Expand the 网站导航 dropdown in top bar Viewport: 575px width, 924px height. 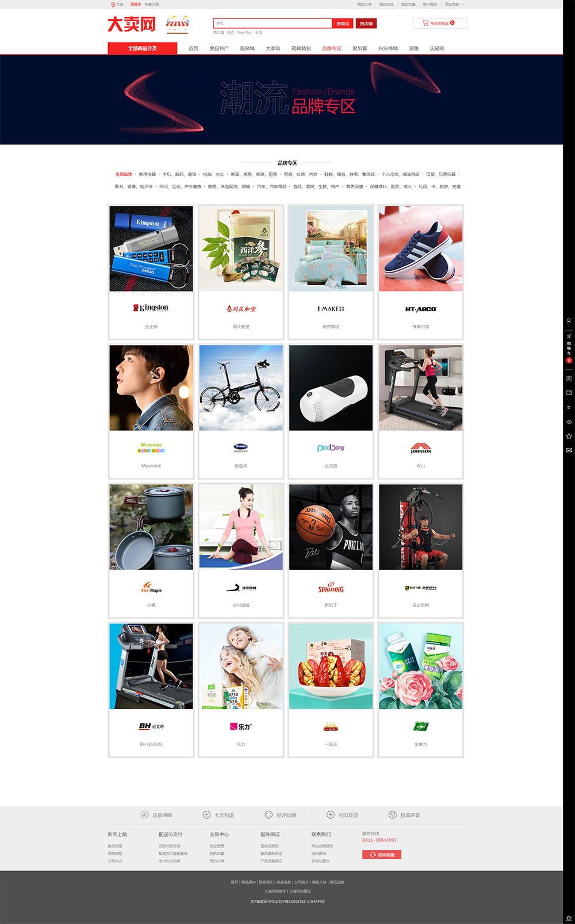tap(454, 4)
